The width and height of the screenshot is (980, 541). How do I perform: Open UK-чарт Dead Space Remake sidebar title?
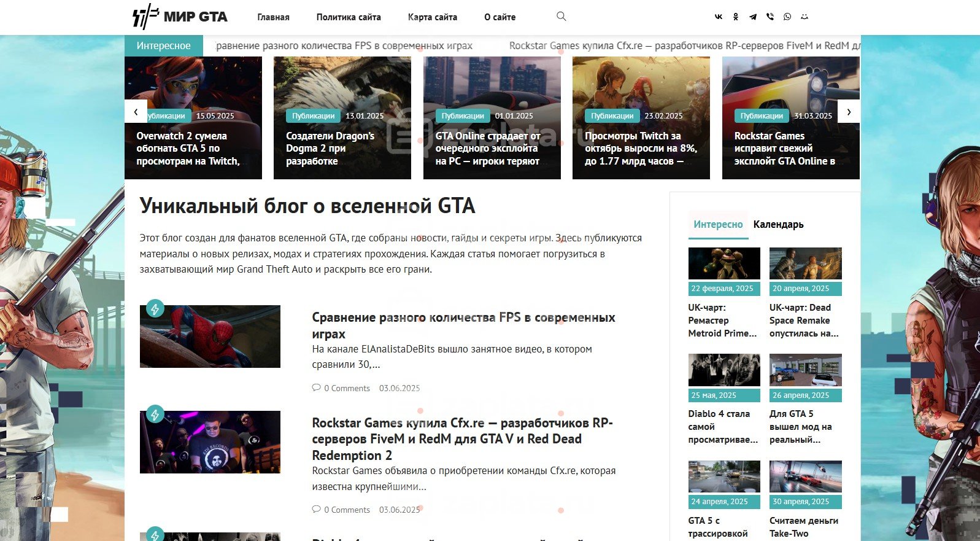point(804,321)
